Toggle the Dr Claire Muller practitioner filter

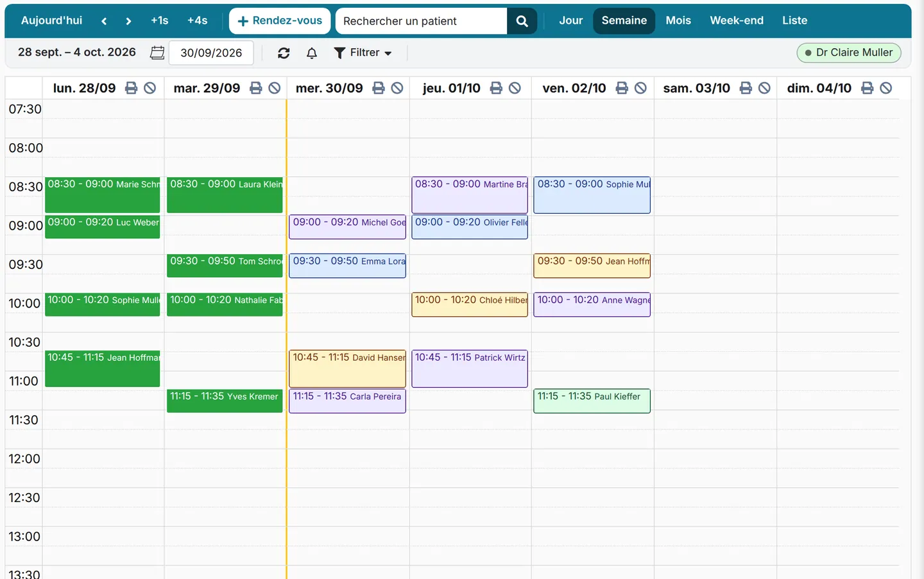pyautogui.click(x=849, y=53)
